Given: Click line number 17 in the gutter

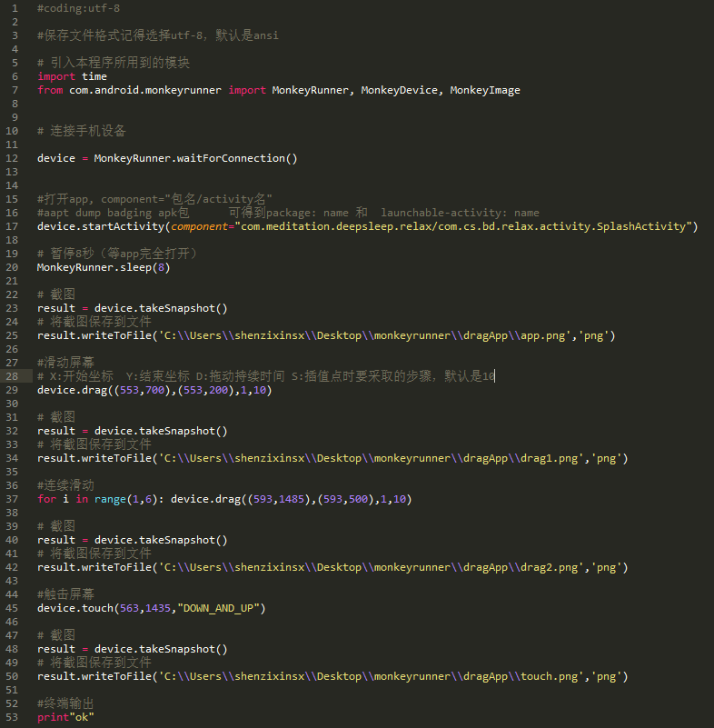Looking at the screenshot, I should pos(12,226).
